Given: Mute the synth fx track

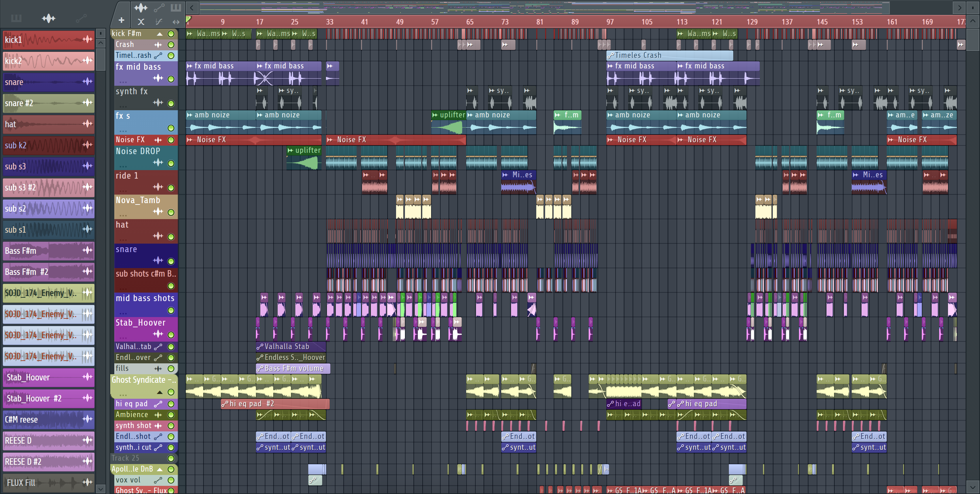Looking at the screenshot, I should 171,103.
